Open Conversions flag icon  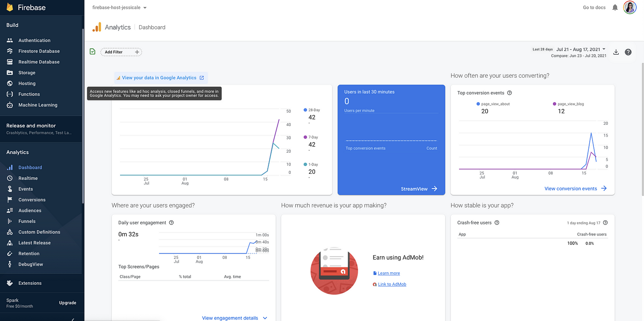click(10, 200)
